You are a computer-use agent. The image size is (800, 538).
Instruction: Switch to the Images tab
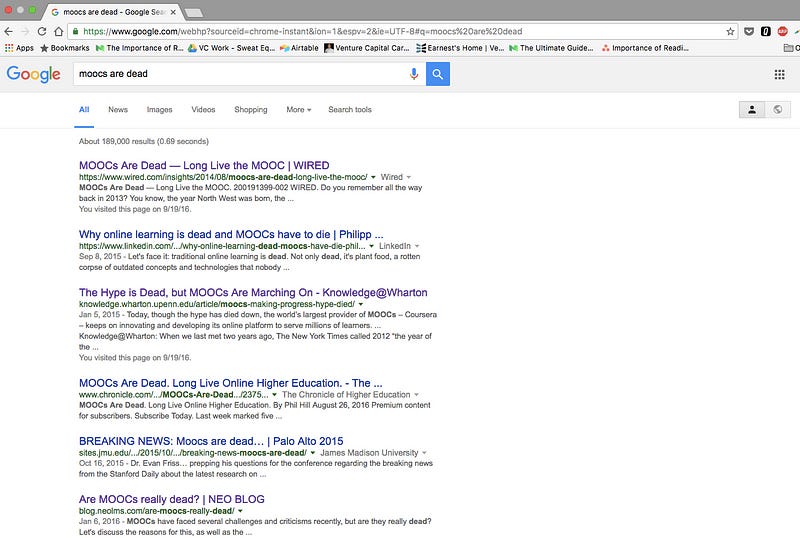point(160,110)
